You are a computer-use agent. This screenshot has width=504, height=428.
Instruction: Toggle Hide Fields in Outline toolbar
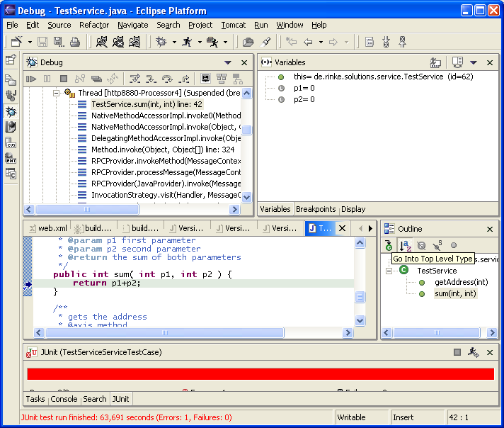pyautogui.click(x=421, y=246)
